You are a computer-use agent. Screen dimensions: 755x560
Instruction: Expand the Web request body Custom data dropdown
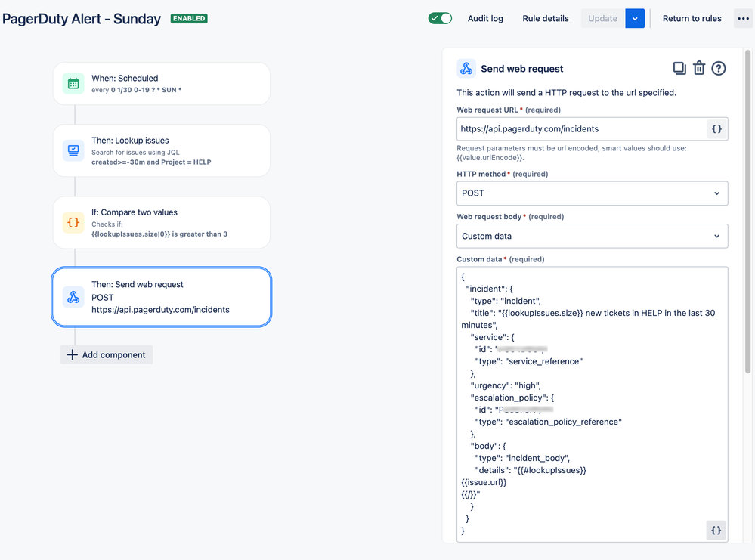(x=592, y=236)
